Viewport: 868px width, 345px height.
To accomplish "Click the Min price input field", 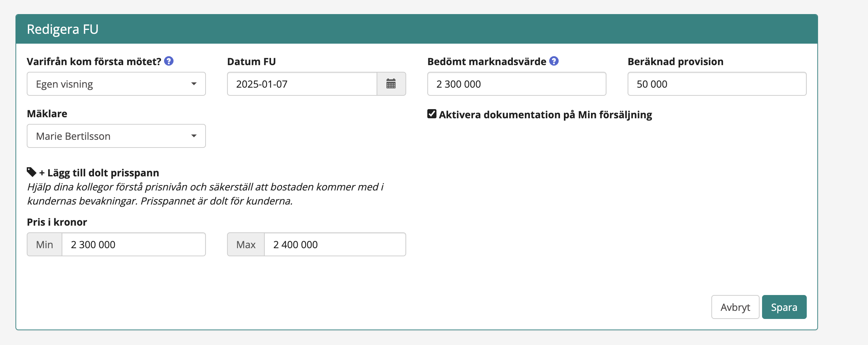I will point(133,244).
